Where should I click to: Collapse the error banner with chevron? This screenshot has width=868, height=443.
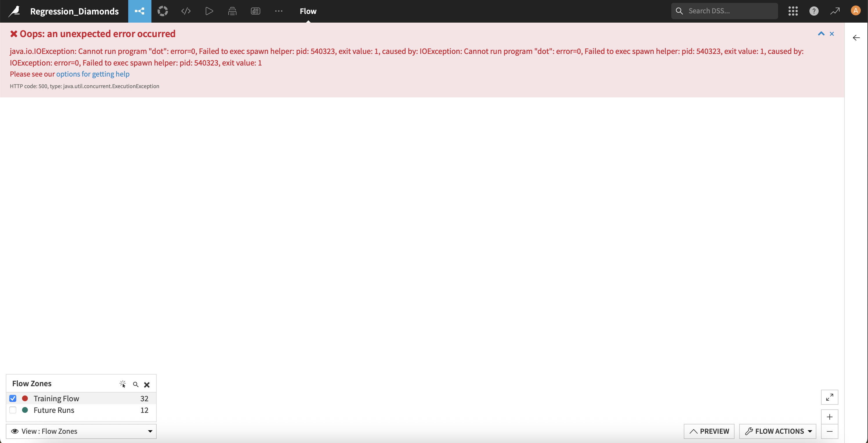[821, 34]
